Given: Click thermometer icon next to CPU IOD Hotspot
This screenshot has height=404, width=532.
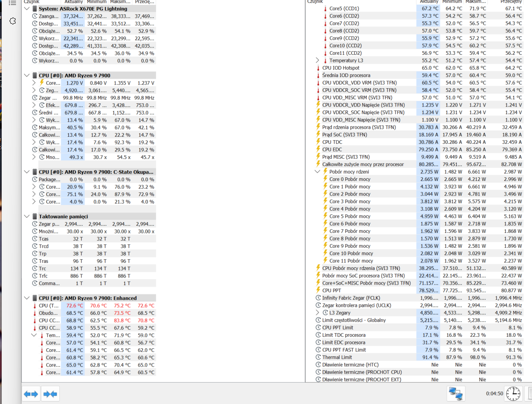Looking at the screenshot, I should coord(318,68).
